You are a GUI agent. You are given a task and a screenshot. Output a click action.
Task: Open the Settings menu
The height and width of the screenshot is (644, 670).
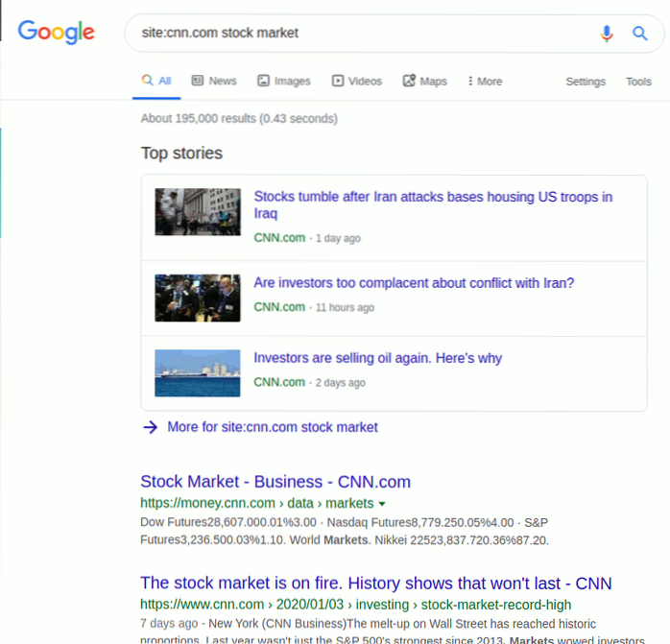coord(586,82)
